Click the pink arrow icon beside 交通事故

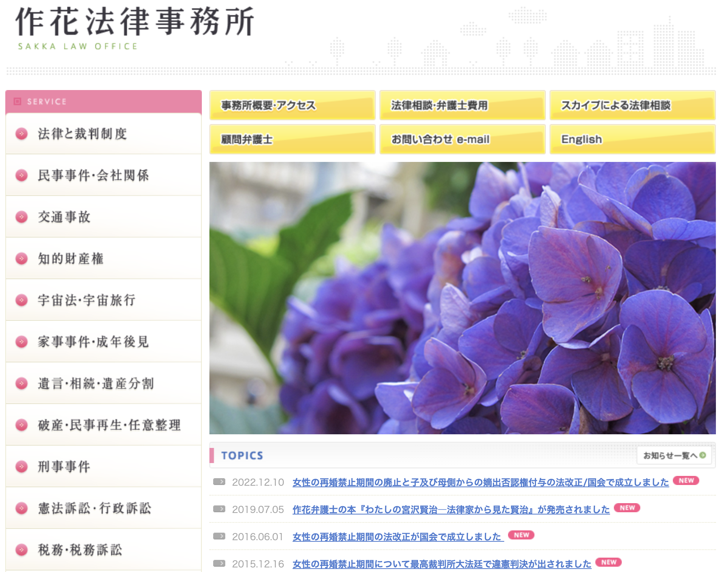[x=22, y=217]
